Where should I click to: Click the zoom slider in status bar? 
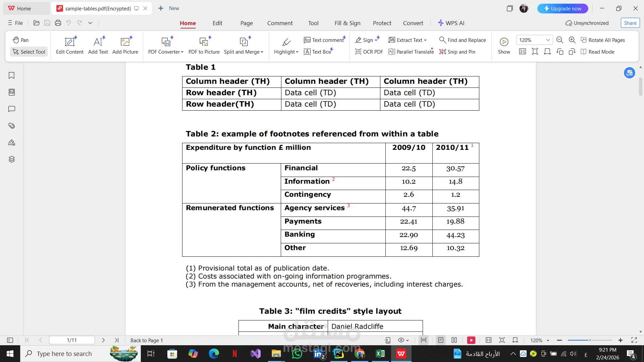pos(590,340)
